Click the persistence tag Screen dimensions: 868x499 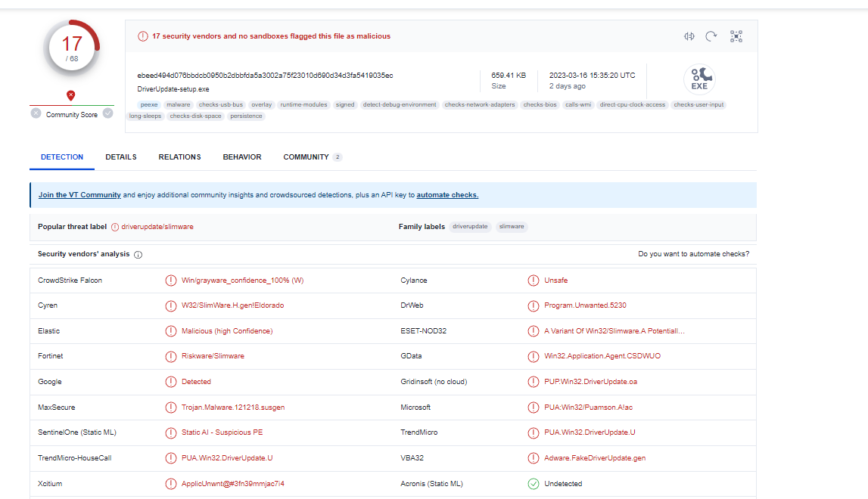(x=247, y=116)
